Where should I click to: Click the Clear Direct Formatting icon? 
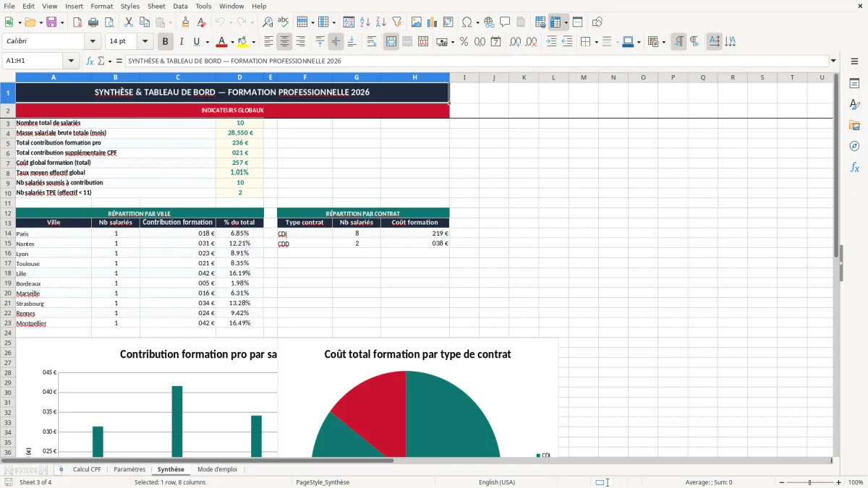(200, 22)
